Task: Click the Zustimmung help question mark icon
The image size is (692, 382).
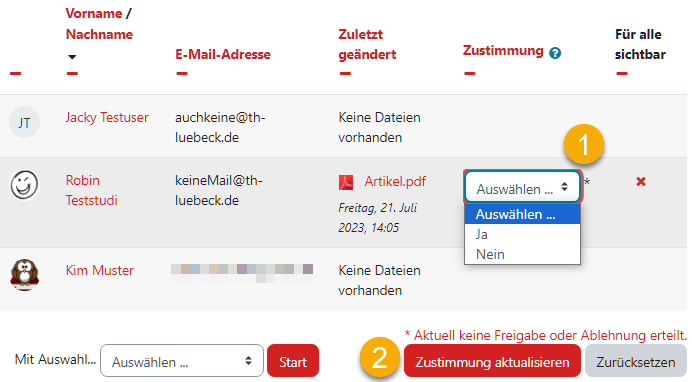Action: coord(555,53)
